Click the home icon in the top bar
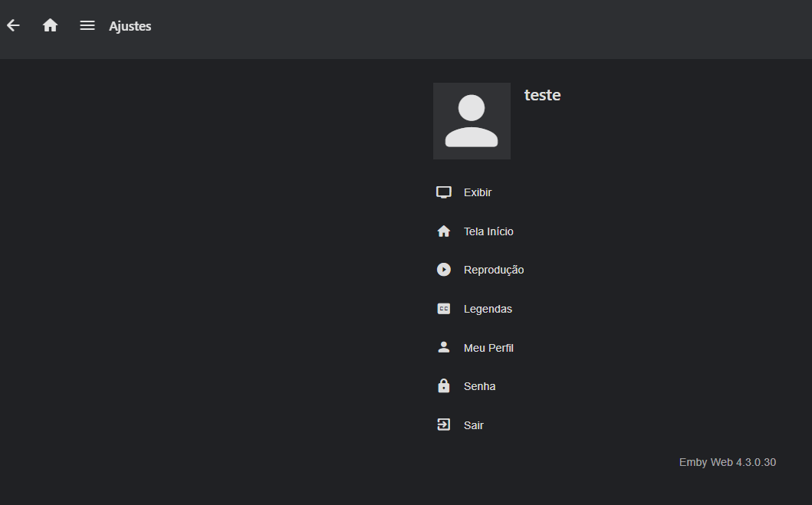The image size is (812, 505). click(x=50, y=25)
